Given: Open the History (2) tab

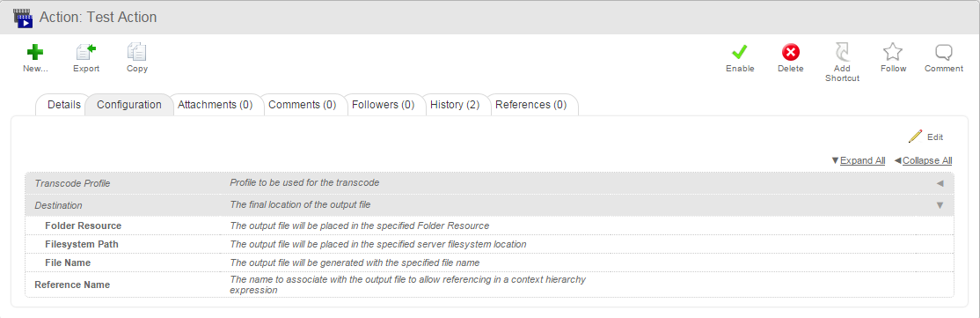Looking at the screenshot, I should (x=455, y=105).
